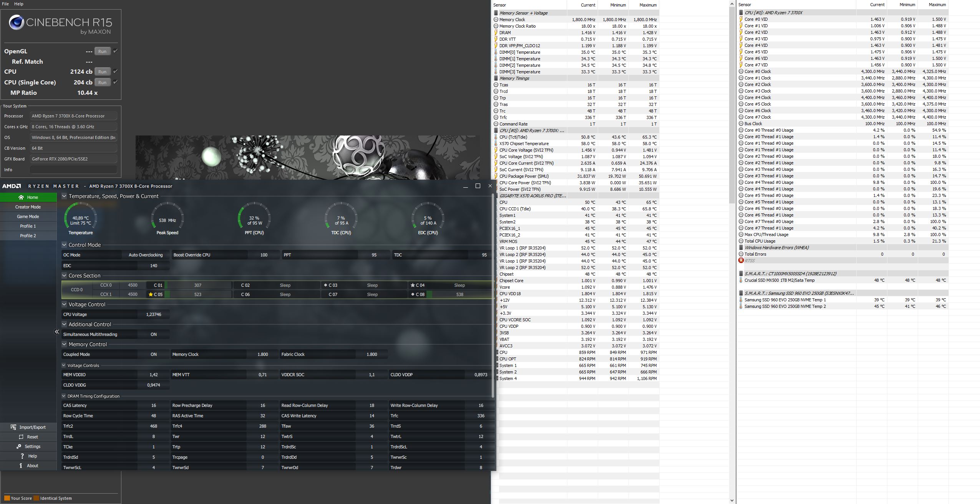The image size is (980, 504).
Task: Collapse the Cores Section expander
Action: (64, 276)
